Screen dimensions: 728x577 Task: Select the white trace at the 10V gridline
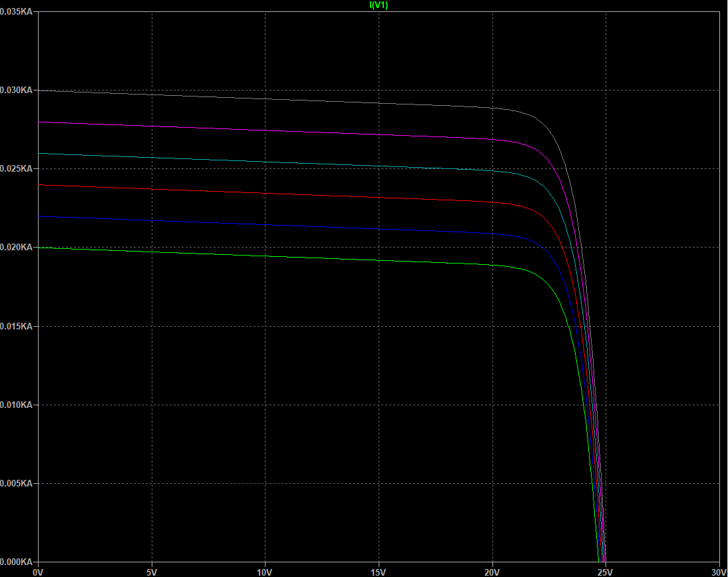[x=266, y=99]
